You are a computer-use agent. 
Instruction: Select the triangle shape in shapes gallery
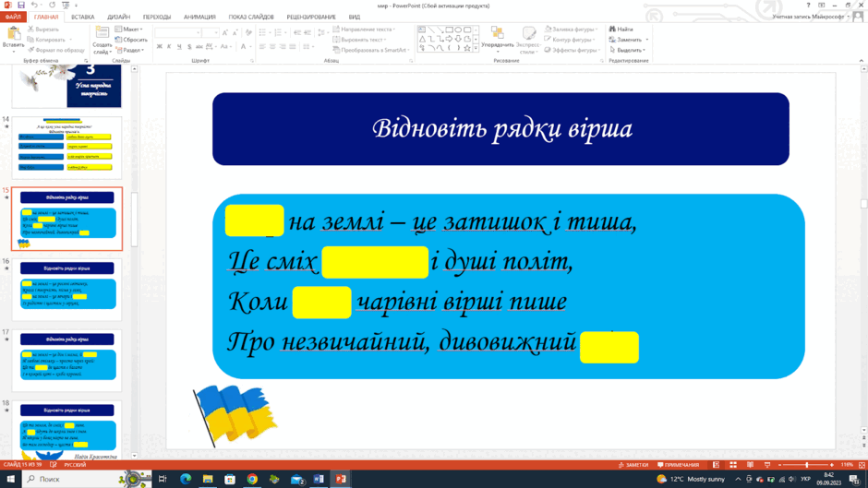click(x=422, y=40)
